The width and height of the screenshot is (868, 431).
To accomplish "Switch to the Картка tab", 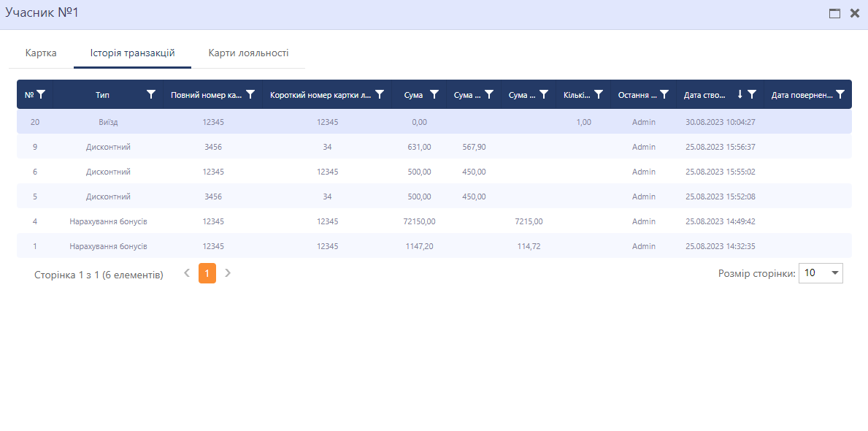I will click(41, 53).
